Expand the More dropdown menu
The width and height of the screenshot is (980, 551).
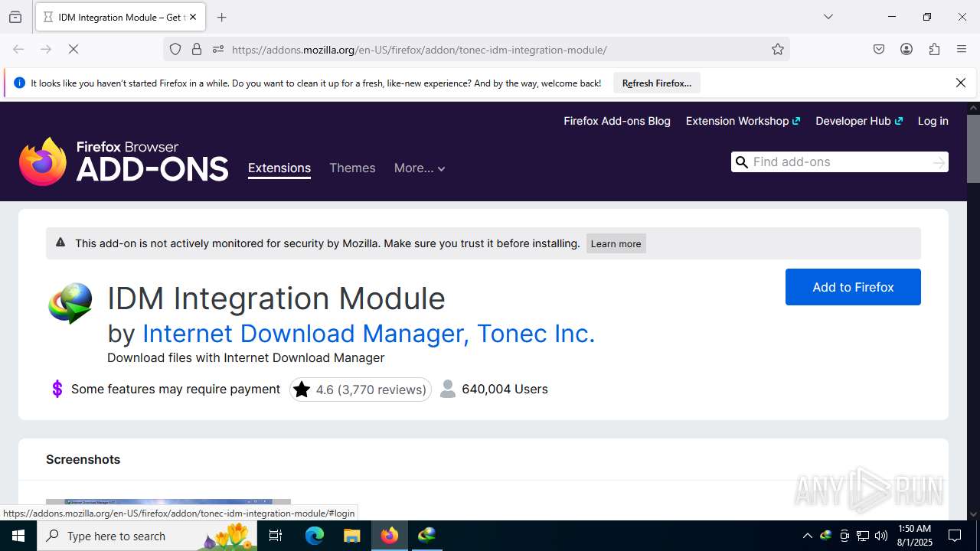(x=420, y=168)
